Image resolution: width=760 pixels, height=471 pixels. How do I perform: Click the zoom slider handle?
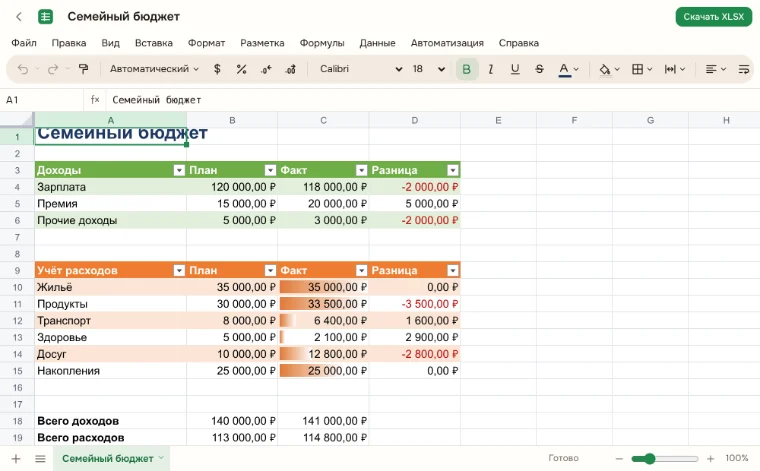pos(649,458)
